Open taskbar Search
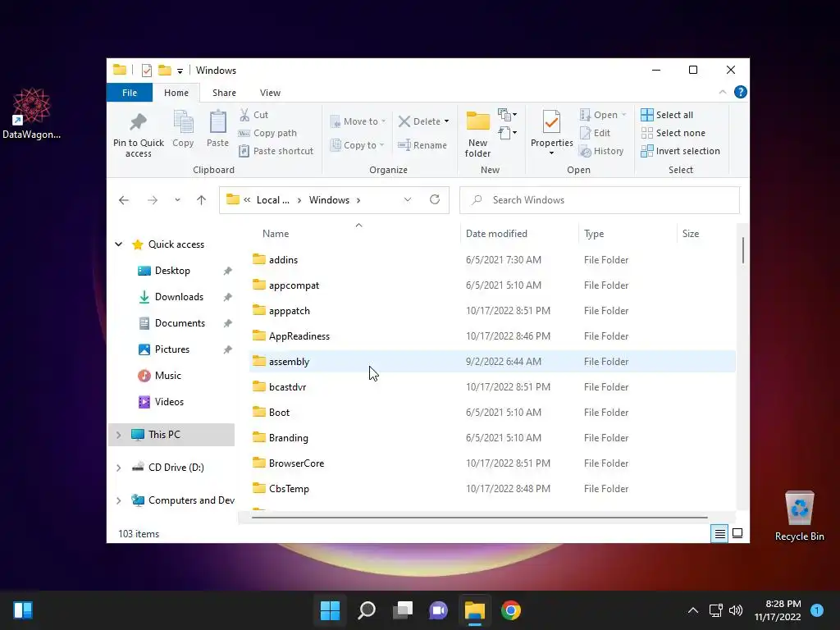This screenshot has height=630, width=840. (367, 610)
